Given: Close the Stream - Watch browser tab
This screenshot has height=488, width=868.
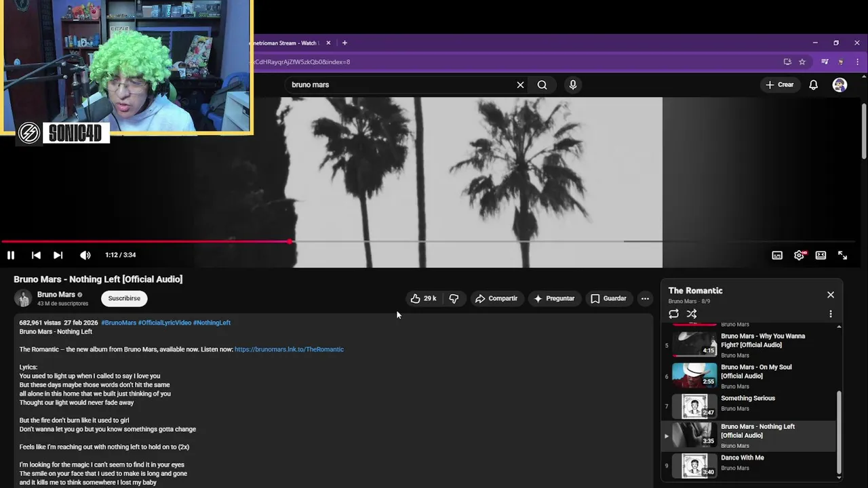Looking at the screenshot, I should pyautogui.click(x=328, y=43).
